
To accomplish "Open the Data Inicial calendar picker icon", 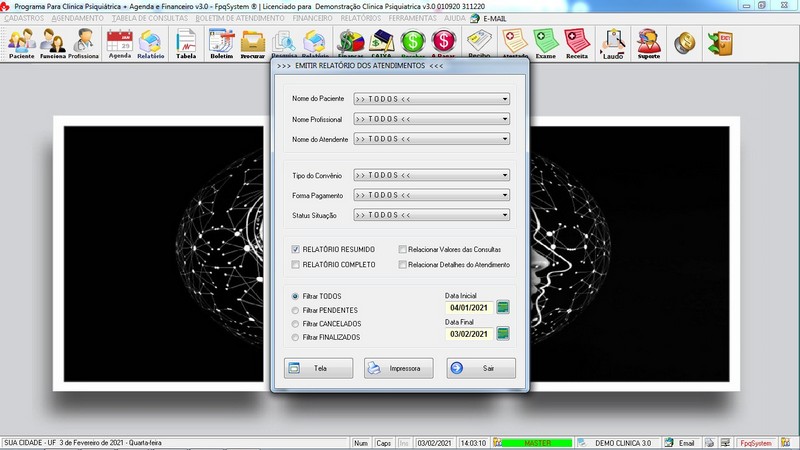I will [503, 307].
